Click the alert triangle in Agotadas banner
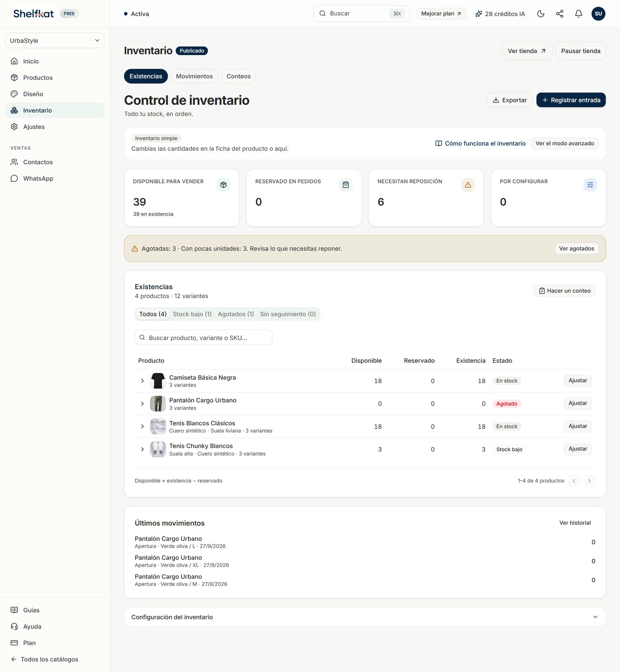This screenshot has height=672, width=620. coord(135,249)
